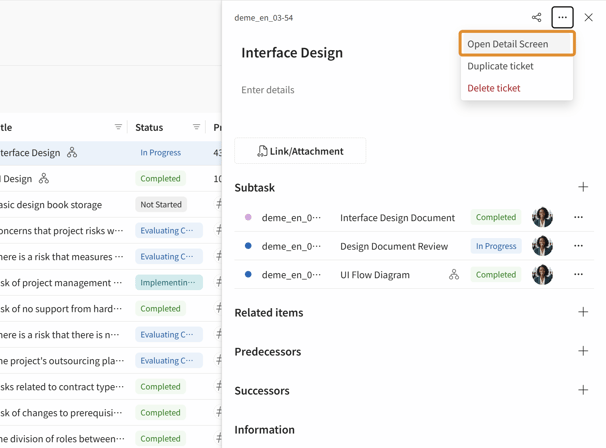Click hierarchy icon beside Interface Design row
Screen dimensions: 606x448
(72, 153)
